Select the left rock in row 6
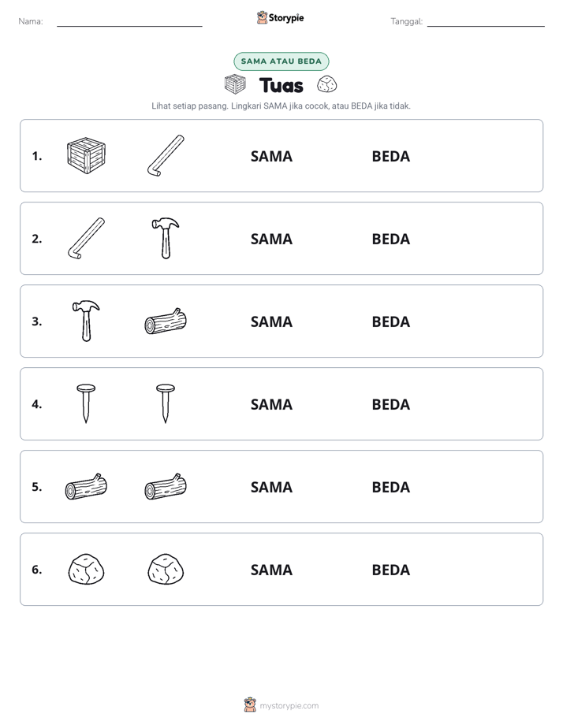563x728 pixels. coord(87,569)
